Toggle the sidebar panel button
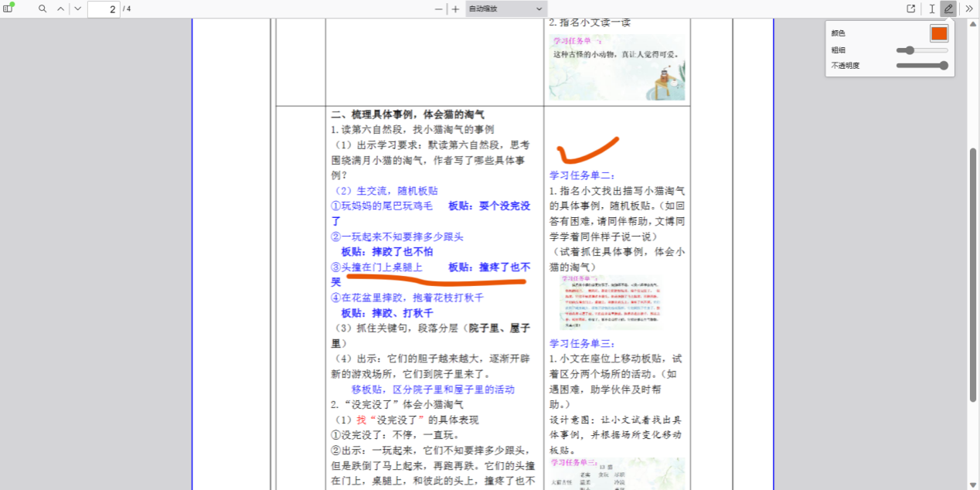980x490 pixels. pyautogui.click(x=9, y=9)
